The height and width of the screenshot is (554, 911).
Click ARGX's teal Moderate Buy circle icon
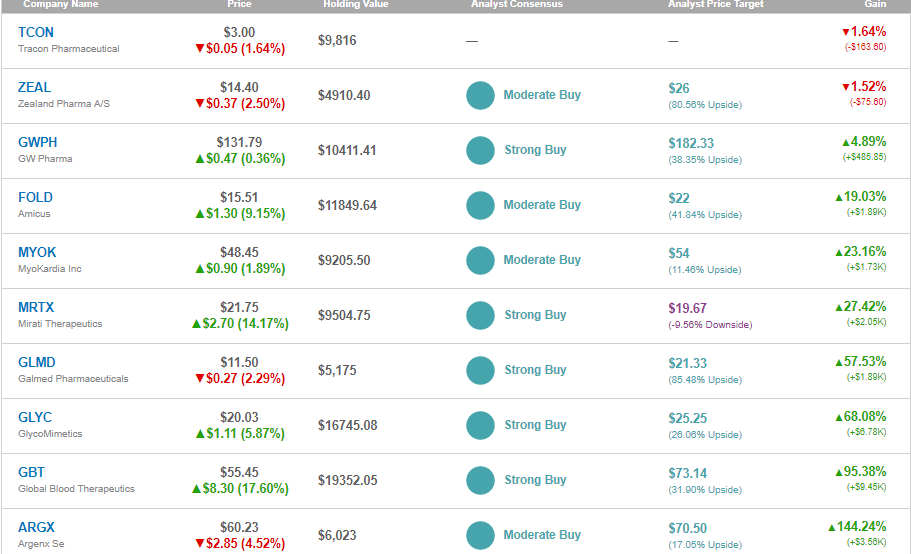480,536
